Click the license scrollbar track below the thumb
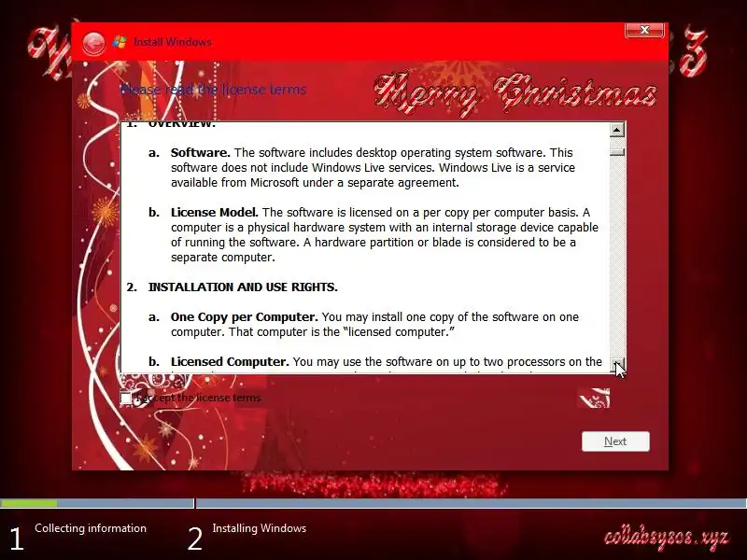 617,258
